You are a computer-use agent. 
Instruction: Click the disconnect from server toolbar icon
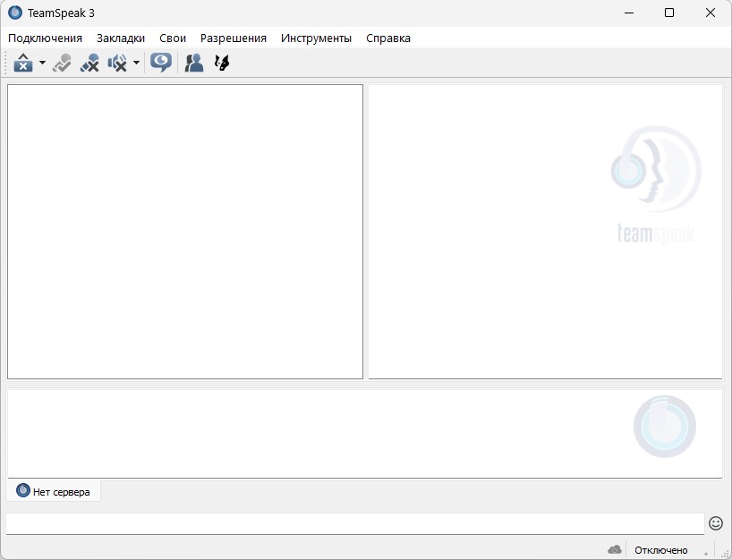(23, 63)
